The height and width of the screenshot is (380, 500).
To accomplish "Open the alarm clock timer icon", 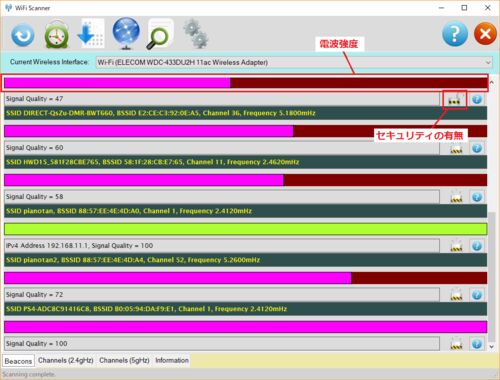I will pyautogui.click(x=57, y=34).
